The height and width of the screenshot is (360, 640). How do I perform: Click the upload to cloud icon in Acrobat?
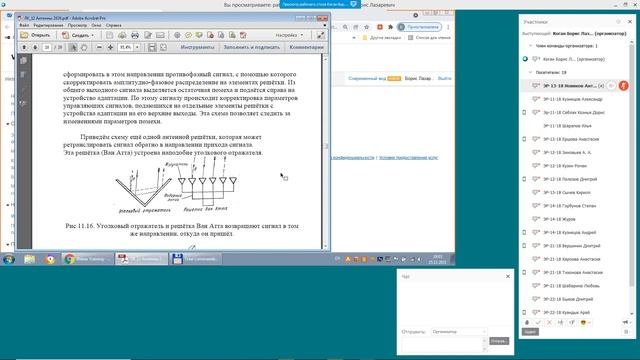[x=122, y=35]
